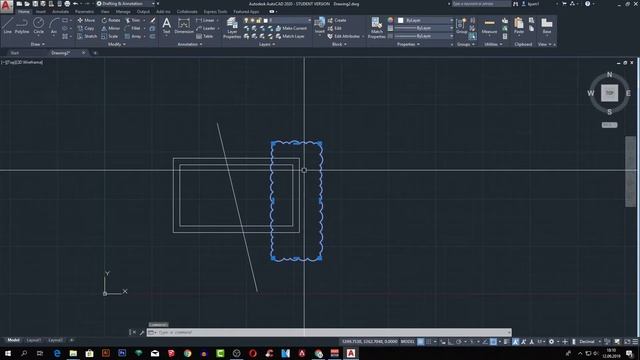Open the lineweight ByLayer dropdown
This screenshot has height=360, width=640.
coord(424,28)
